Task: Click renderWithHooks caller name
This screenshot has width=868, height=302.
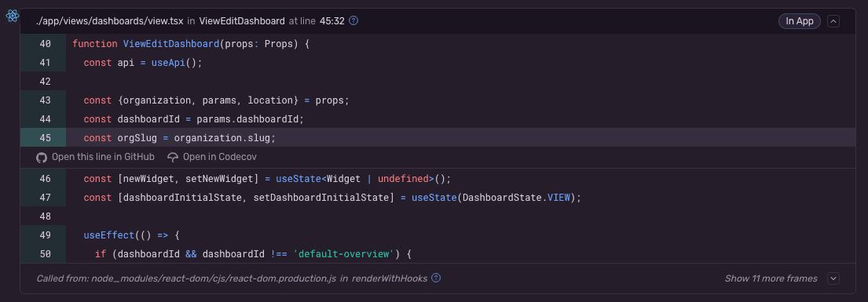Action: (x=389, y=278)
